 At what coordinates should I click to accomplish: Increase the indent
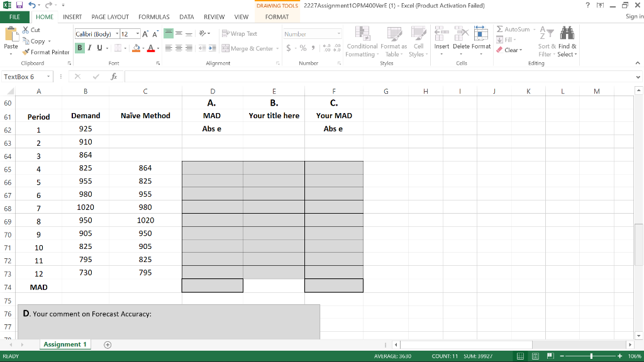[x=212, y=48]
